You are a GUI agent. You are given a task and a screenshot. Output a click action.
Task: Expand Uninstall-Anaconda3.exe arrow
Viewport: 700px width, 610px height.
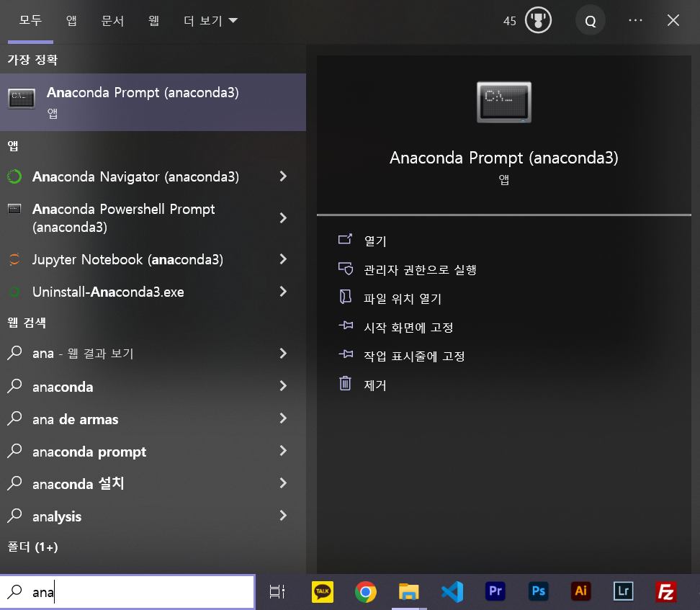[x=283, y=292]
